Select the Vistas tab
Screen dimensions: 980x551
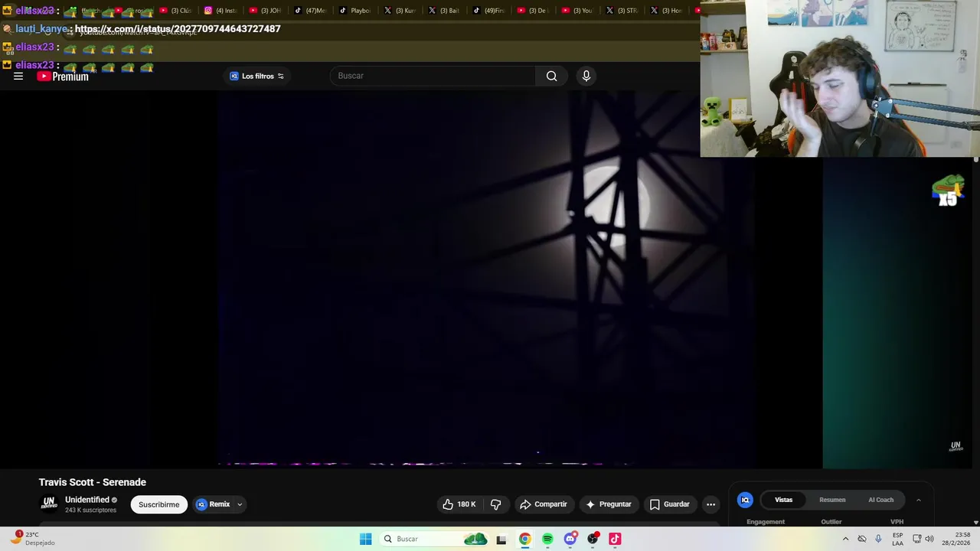[x=783, y=500]
